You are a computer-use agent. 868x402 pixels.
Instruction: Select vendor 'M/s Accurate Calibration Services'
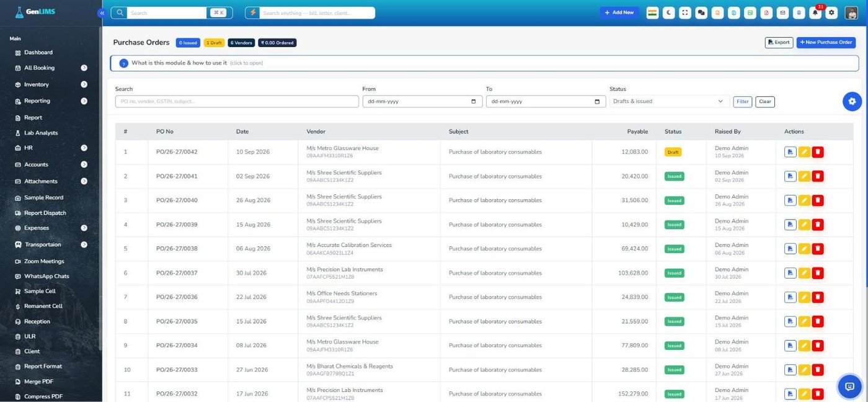click(x=349, y=245)
